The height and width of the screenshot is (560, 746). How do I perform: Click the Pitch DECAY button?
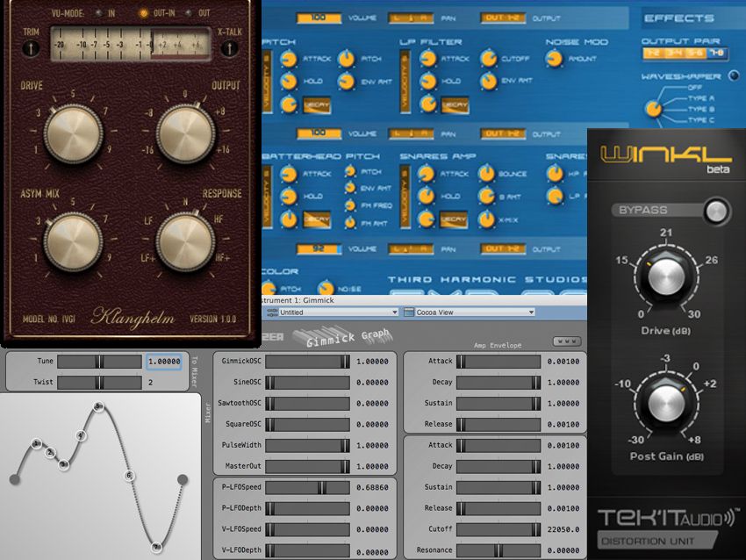coord(316,104)
